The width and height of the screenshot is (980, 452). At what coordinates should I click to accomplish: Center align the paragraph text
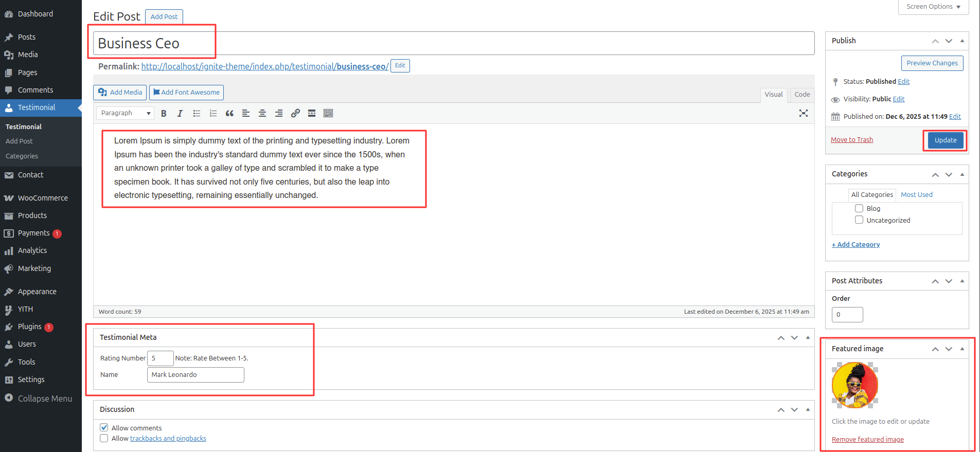click(262, 114)
